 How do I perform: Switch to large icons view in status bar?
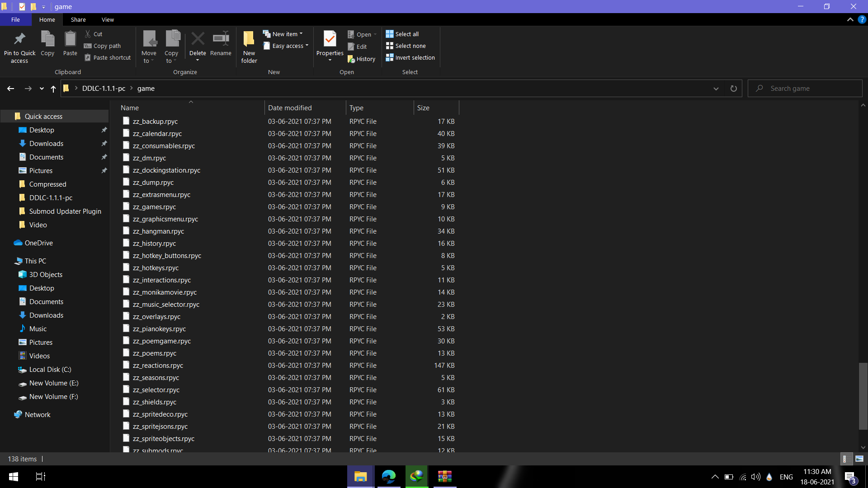[859, 459]
